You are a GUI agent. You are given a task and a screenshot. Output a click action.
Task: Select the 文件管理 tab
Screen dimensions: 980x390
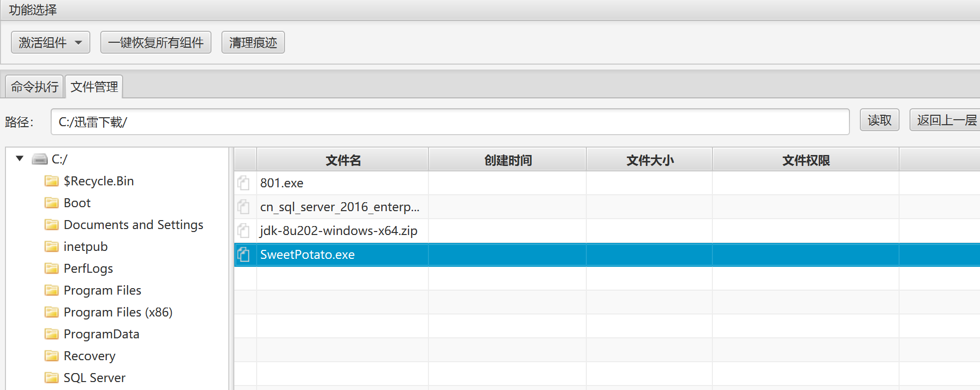94,87
